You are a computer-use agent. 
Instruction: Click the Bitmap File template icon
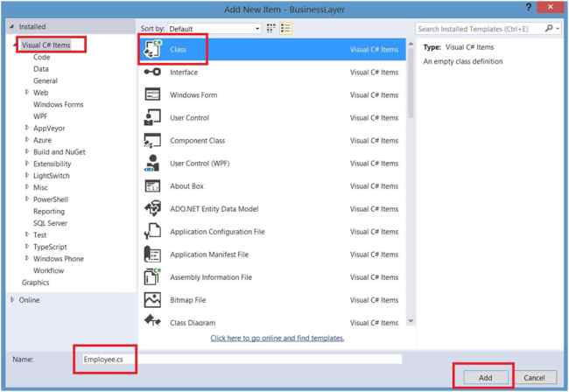pyautogui.click(x=152, y=300)
